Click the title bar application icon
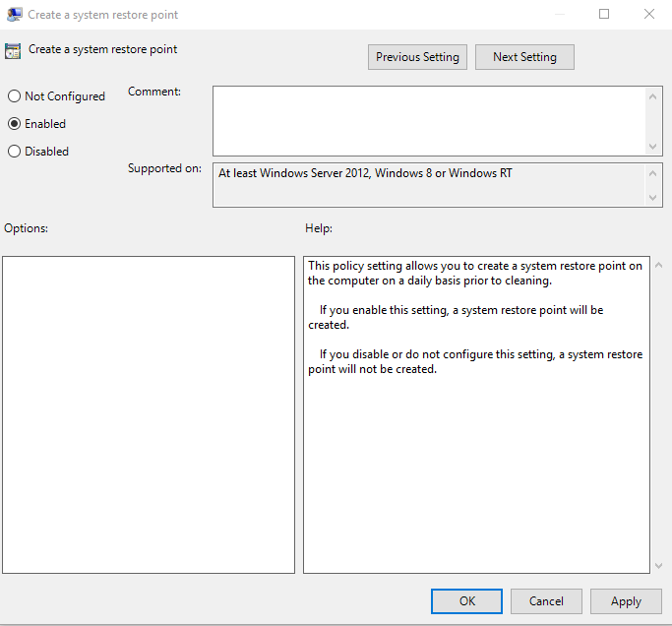Screen dimensions: 672x626 click(x=14, y=14)
